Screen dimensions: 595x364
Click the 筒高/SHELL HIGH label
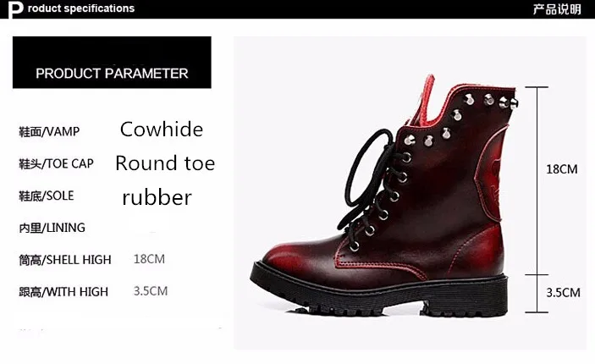pos(65,260)
